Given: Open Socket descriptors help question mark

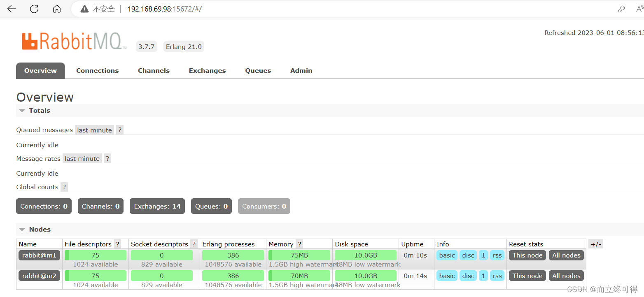Looking at the screenshot, I should [x=194, y=244].
